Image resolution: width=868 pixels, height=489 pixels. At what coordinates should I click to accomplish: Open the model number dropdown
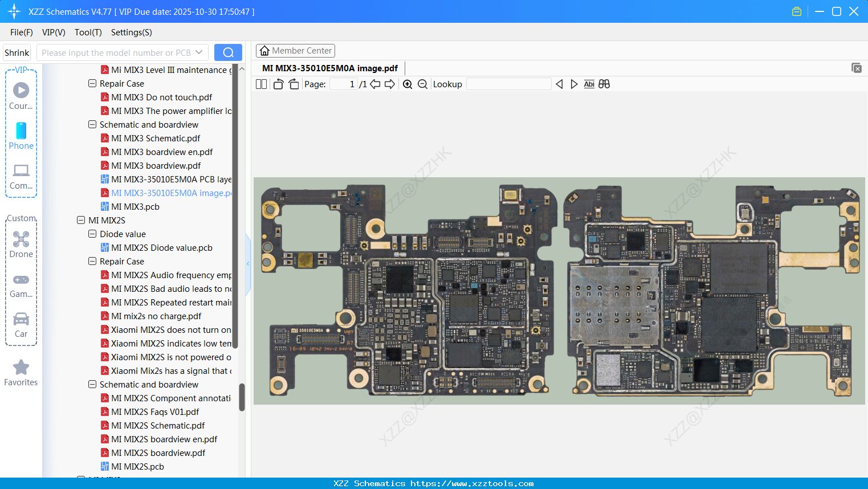click(199, 52)
